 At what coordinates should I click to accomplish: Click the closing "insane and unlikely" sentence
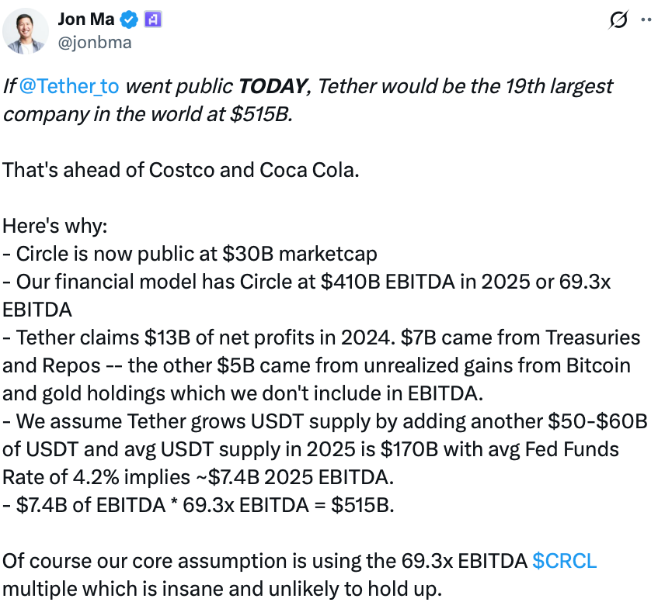[x=300, y=575]
